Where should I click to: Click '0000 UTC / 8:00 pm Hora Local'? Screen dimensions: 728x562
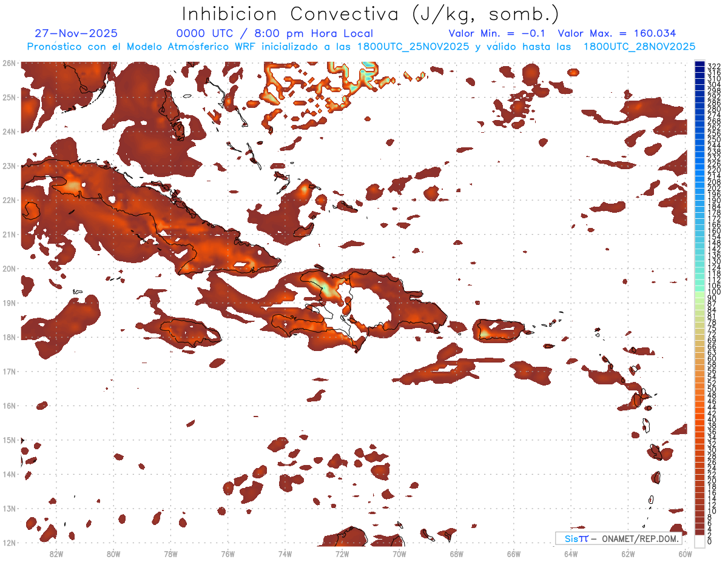(275, 33)
